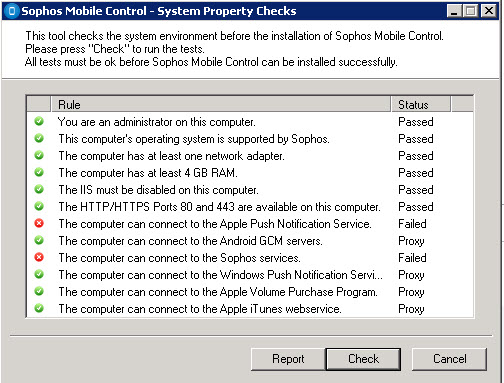Click the green check icon for Apple iTunes webservice
This screenshot has height=383, width=504.
point(39,308)
